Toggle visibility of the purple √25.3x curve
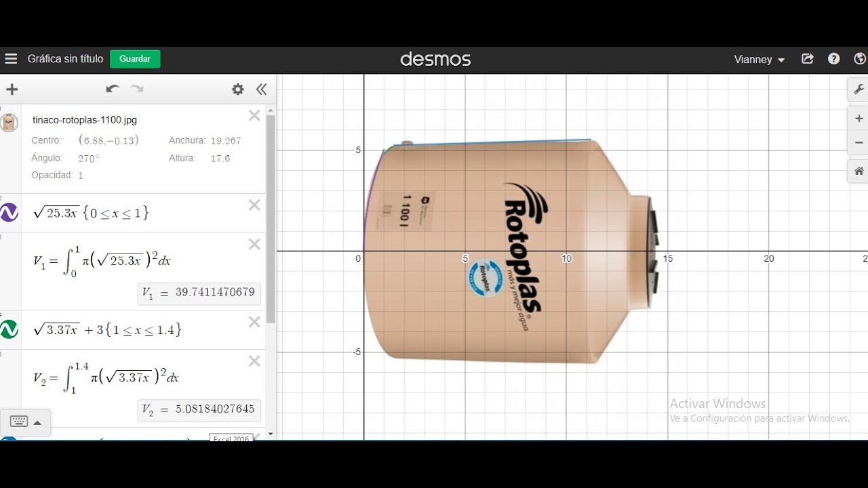The height and width of the screenshot is (488, 868). click(9, 212)
